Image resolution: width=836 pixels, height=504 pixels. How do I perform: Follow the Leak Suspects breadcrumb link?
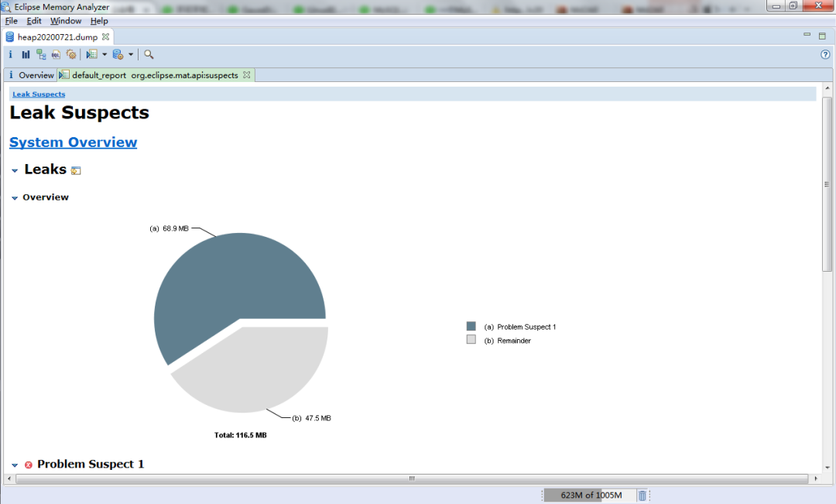tap(39, 94)
